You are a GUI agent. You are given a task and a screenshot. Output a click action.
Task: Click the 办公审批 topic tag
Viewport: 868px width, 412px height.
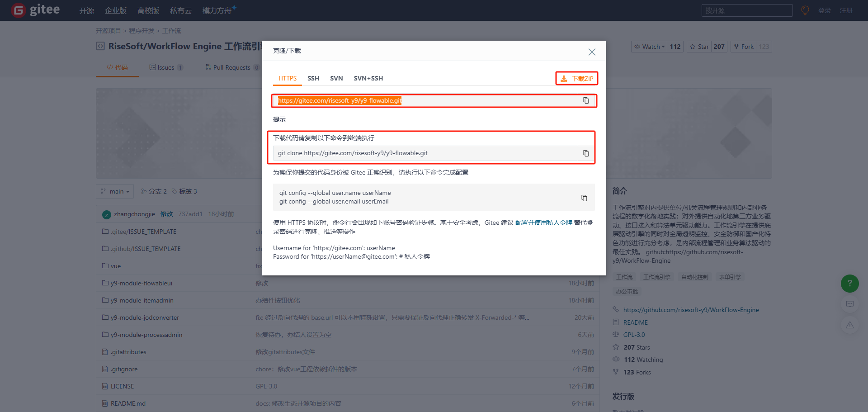click(627, 292)
